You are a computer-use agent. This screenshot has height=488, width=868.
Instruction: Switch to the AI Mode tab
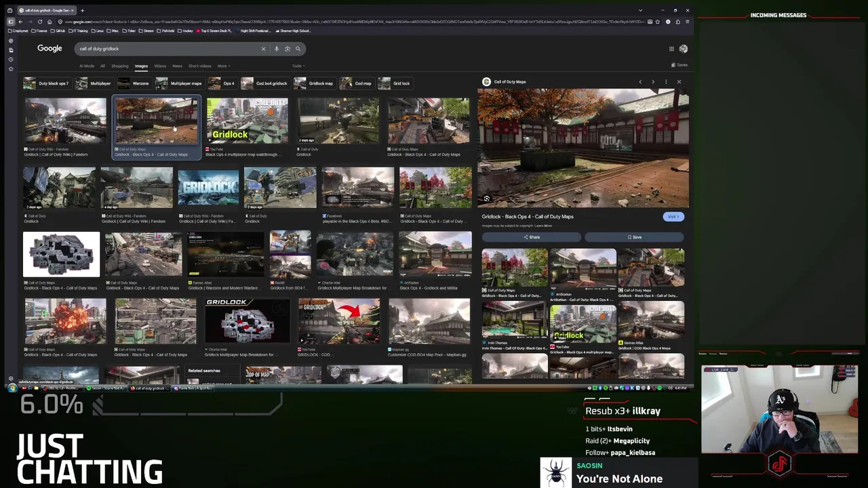pos(87,66)
